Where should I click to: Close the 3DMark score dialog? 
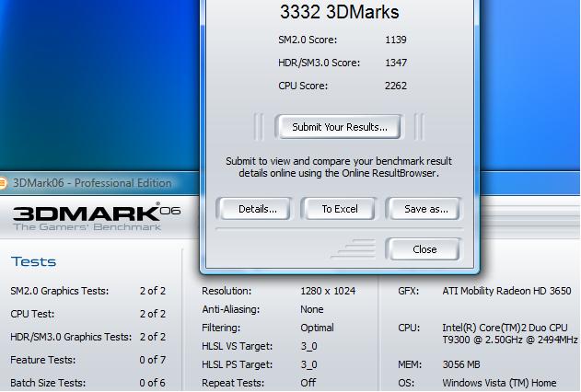click(424, 249)
